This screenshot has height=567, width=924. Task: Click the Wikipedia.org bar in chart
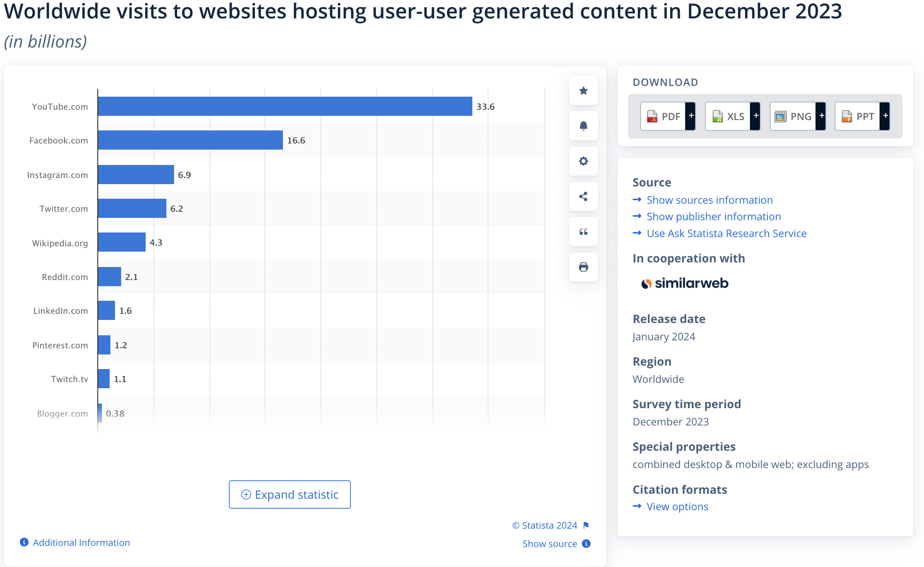pos(122,242)
